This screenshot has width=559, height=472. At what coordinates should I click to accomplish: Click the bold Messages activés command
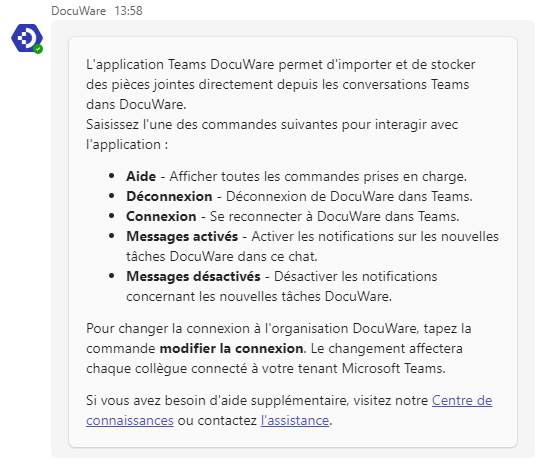182,237
